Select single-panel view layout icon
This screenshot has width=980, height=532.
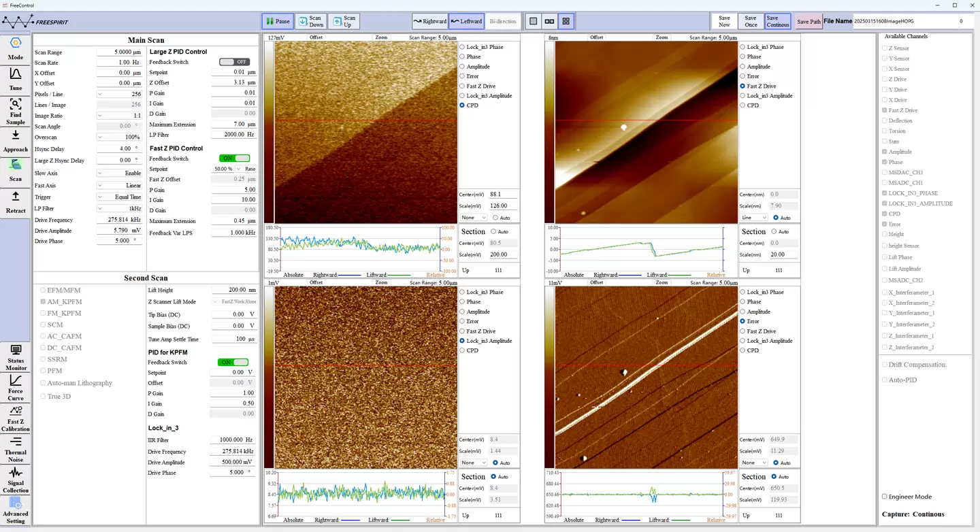(x=534, y=21)
